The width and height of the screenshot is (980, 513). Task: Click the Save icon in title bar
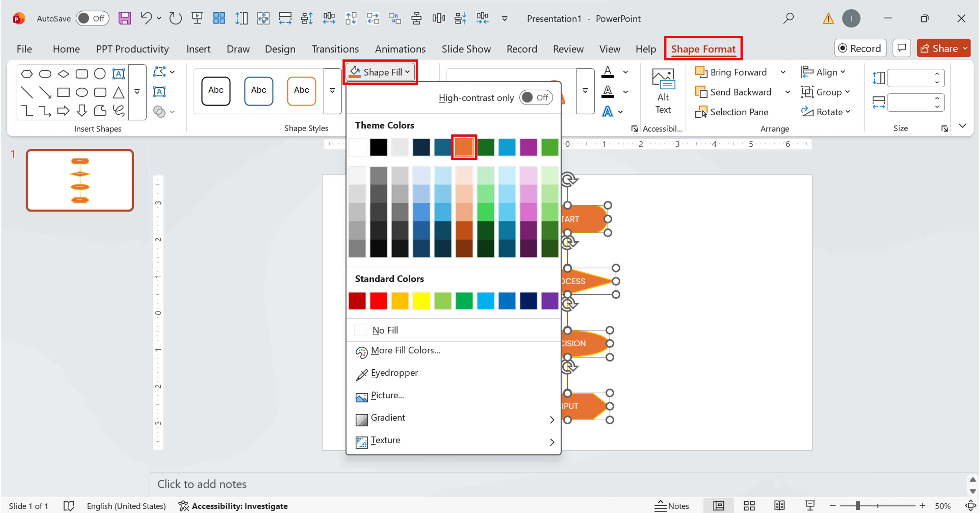click(x=124, y=18)
